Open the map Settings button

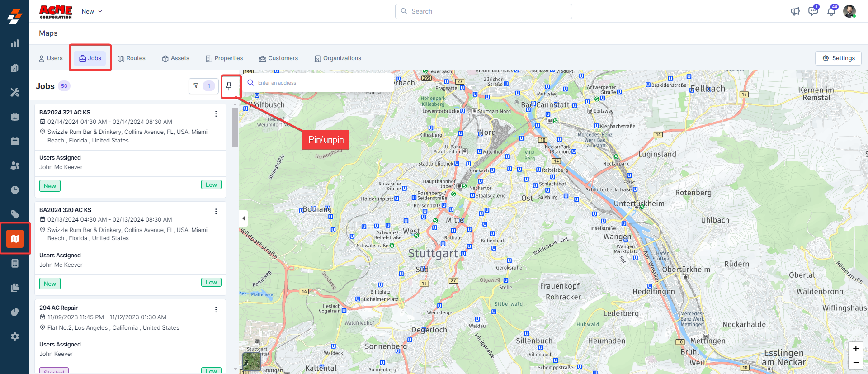(x=839, y=58)
